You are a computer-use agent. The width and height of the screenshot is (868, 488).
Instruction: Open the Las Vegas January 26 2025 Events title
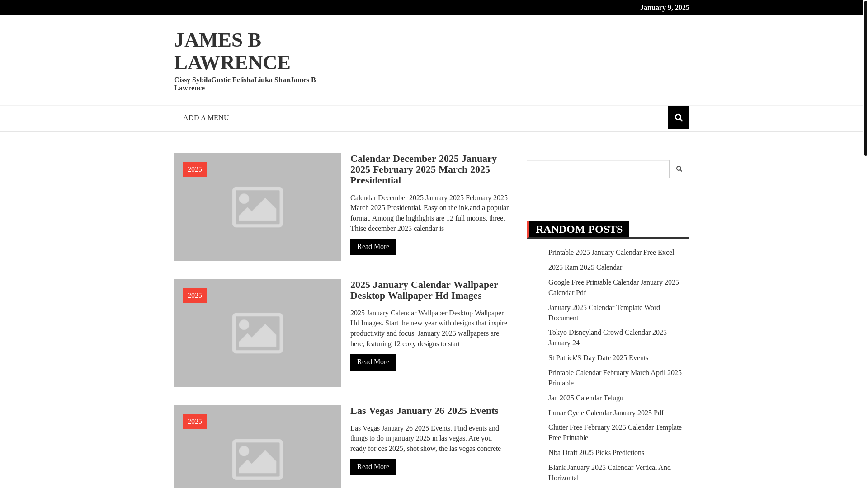[x=424, y=411]
